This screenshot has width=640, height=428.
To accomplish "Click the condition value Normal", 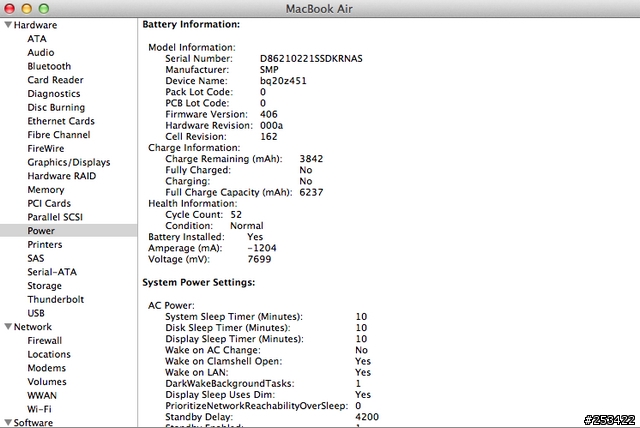I will (247, 226).
